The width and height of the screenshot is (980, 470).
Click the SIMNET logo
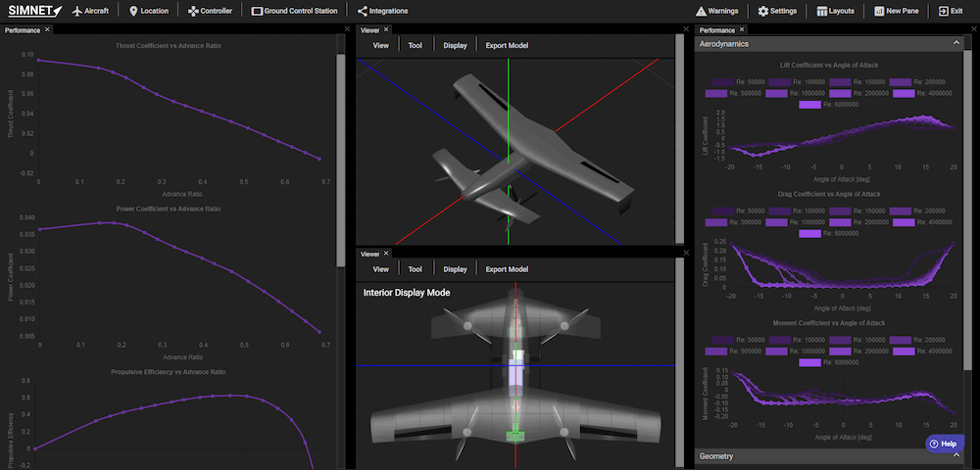pyautogui.click(x=35, y=11)
